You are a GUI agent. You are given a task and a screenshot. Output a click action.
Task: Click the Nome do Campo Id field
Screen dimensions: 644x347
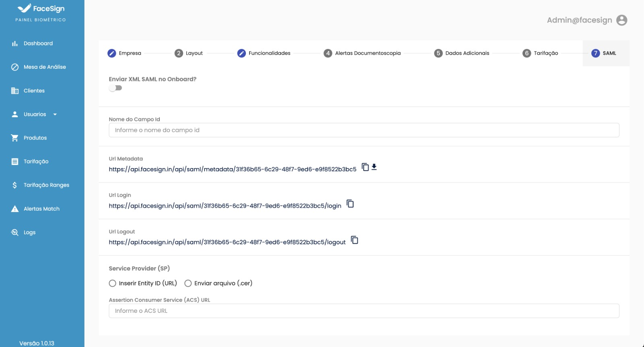click(363, 130)
